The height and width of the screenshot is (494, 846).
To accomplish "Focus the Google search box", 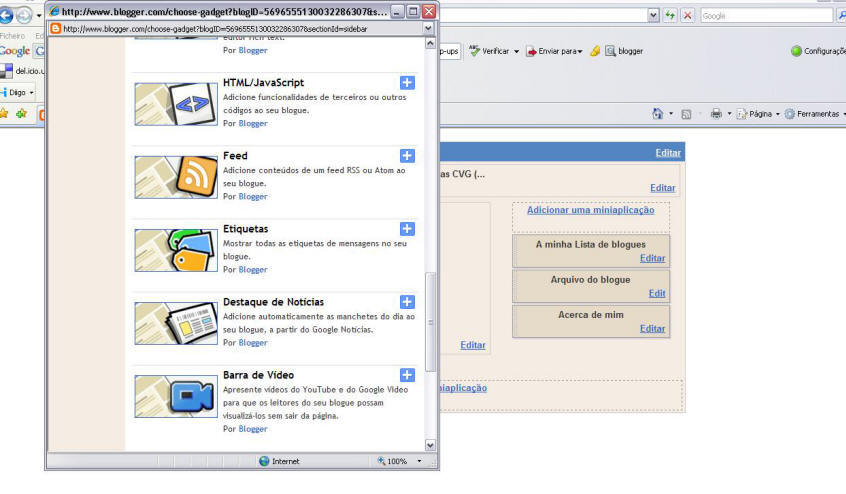I will click(x=766, y=16).
